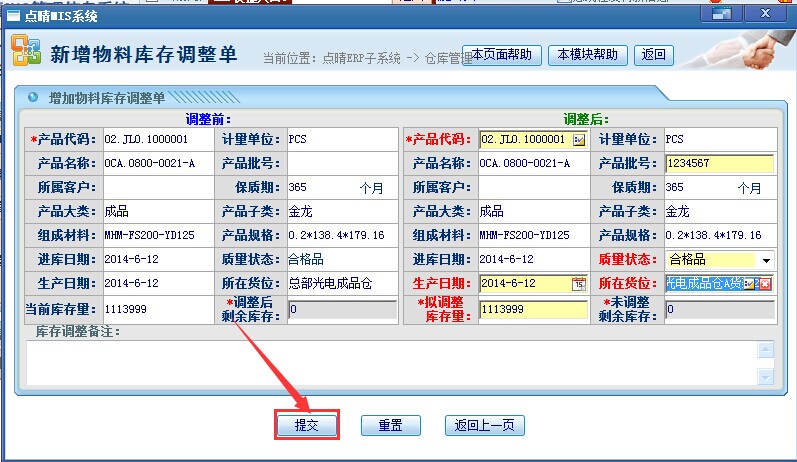Clear 所在货位 with the red X icon
The height and width of the screenshot is (462, 797).
[x=765, y=284]
